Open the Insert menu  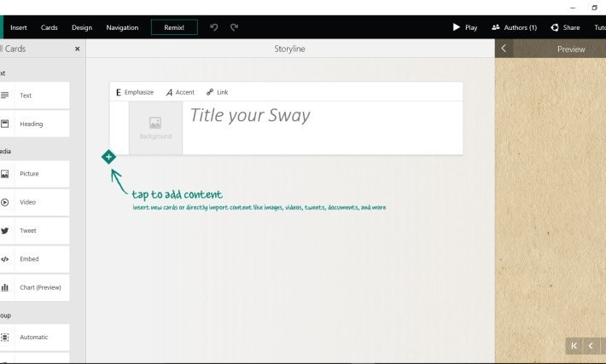click(x=19, y=27)
